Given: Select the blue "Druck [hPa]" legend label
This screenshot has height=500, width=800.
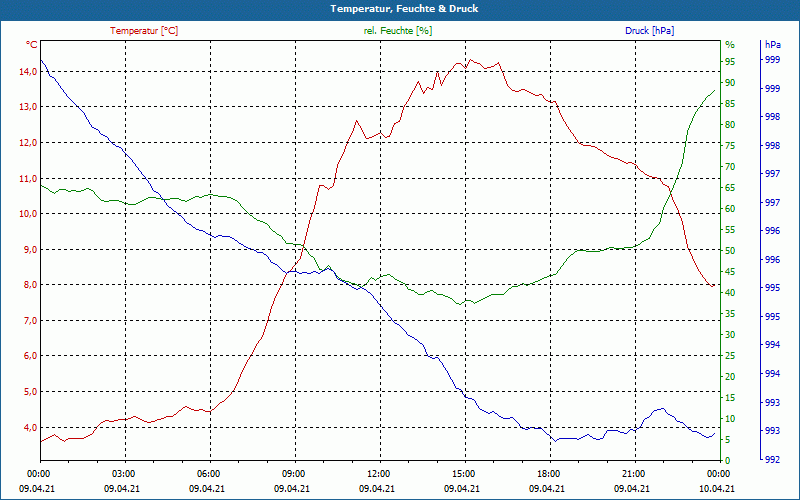Looking at the screenshot, I should click(x=649, y=31).
